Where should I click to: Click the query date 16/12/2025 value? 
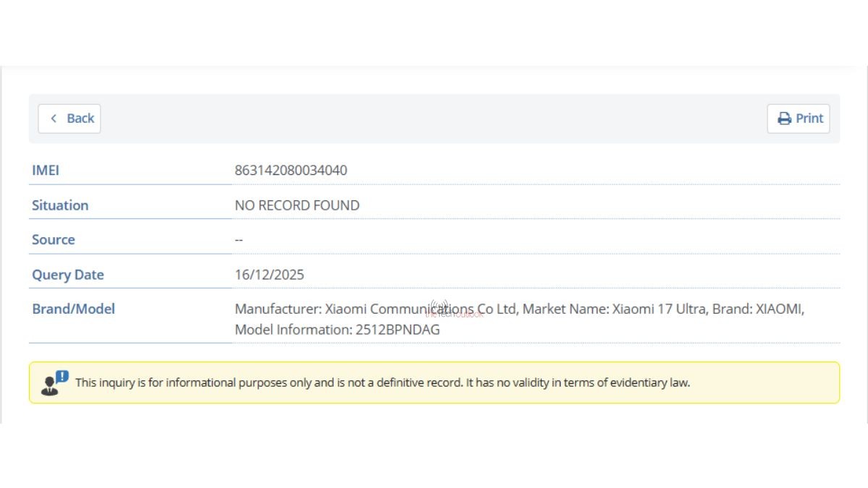269,275
